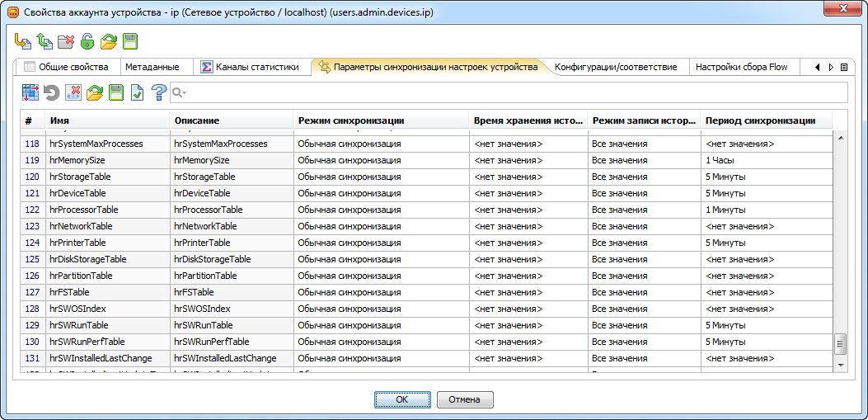Expand the search magnifier dropdown
Image resolution: width=868 pixels, height=420 pixels.
179,92
